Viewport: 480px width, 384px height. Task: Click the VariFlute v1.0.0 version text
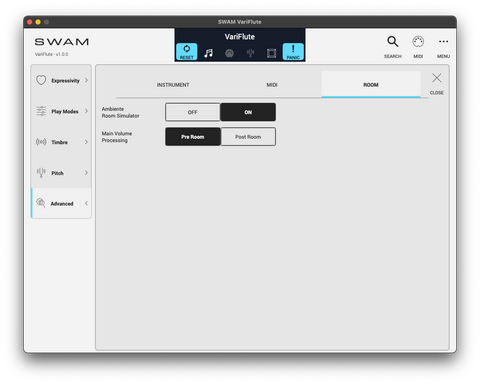point(51,54)
